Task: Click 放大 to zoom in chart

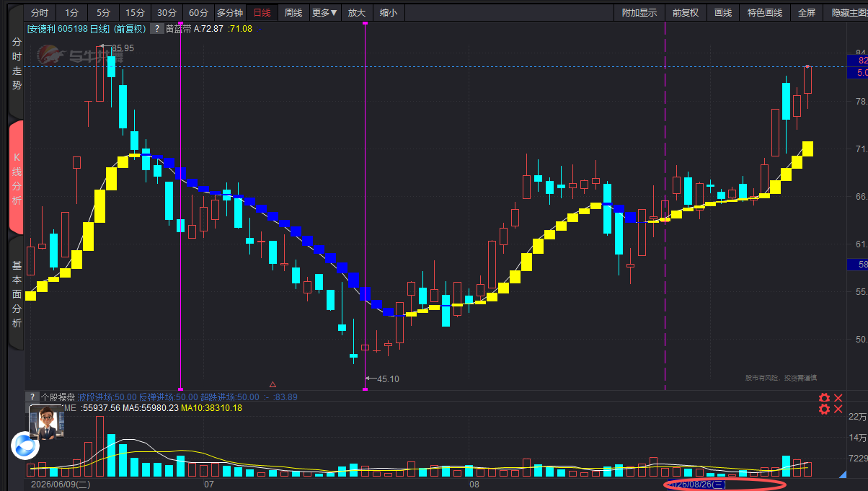Action: pos(357,12)
